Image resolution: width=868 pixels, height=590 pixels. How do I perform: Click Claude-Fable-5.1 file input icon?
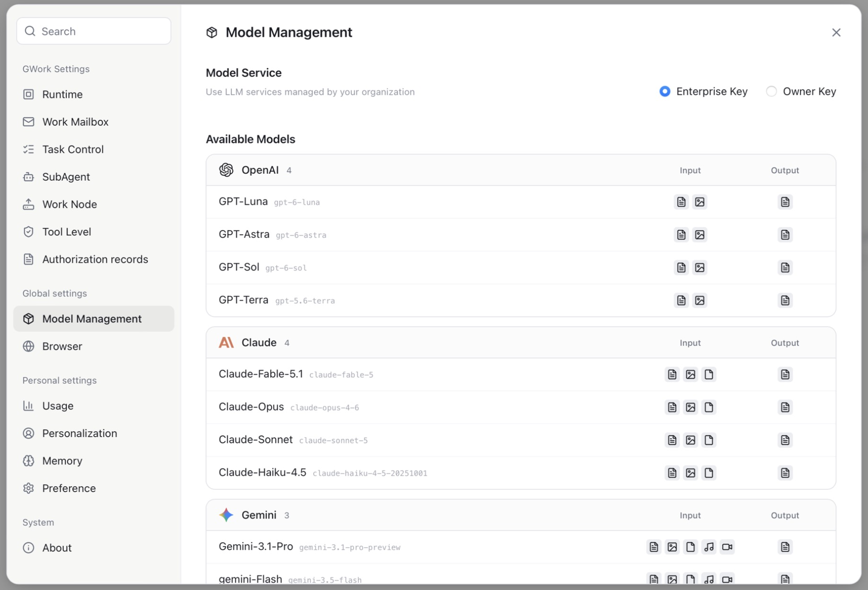709,374
